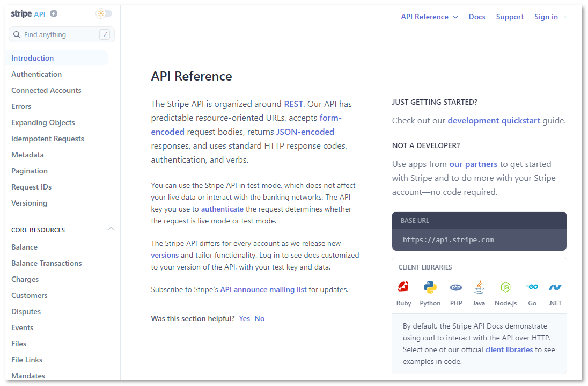Image resolution: width=588 pixels, height=386 pixels.
Task: Click the search magnifier icon
Action: pyautogui.click(x=17, y=34)
